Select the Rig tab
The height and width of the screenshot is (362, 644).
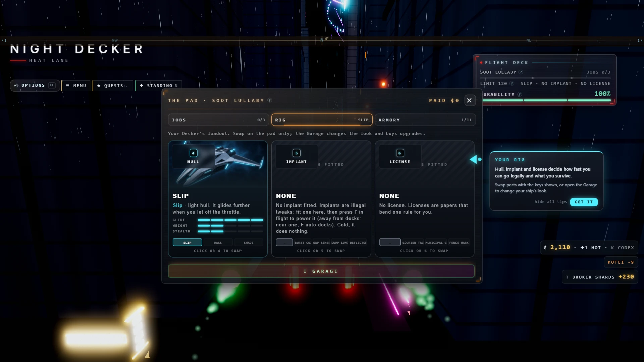point(322,120)
